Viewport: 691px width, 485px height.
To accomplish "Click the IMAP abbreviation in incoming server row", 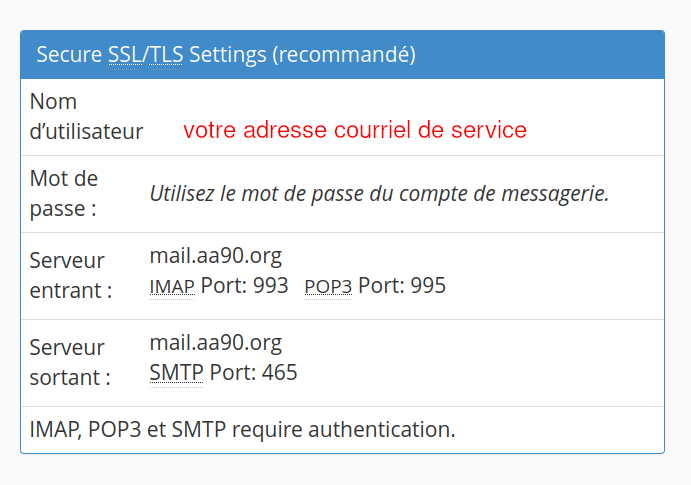I will point(171,287).
